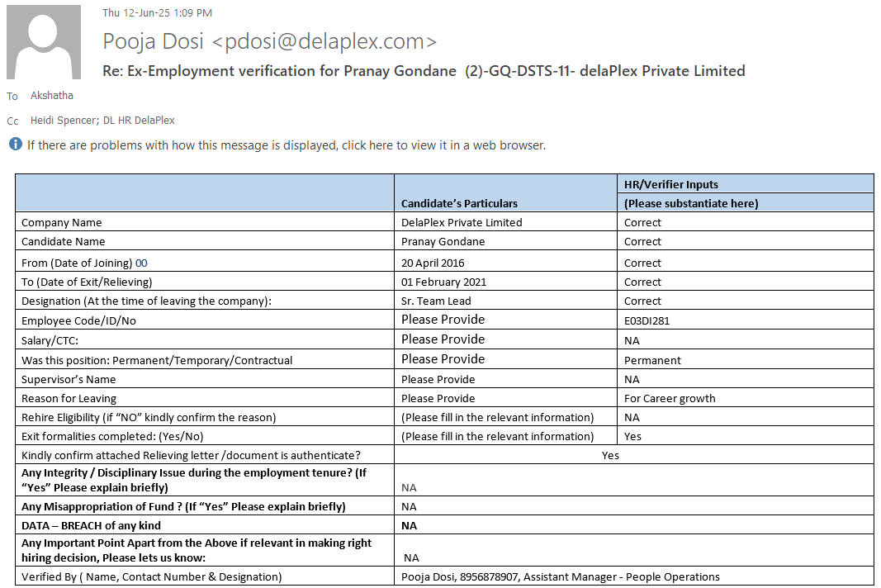Click the Candidate Name row label
Screen dimensions: 881x588
click(63, 242)
